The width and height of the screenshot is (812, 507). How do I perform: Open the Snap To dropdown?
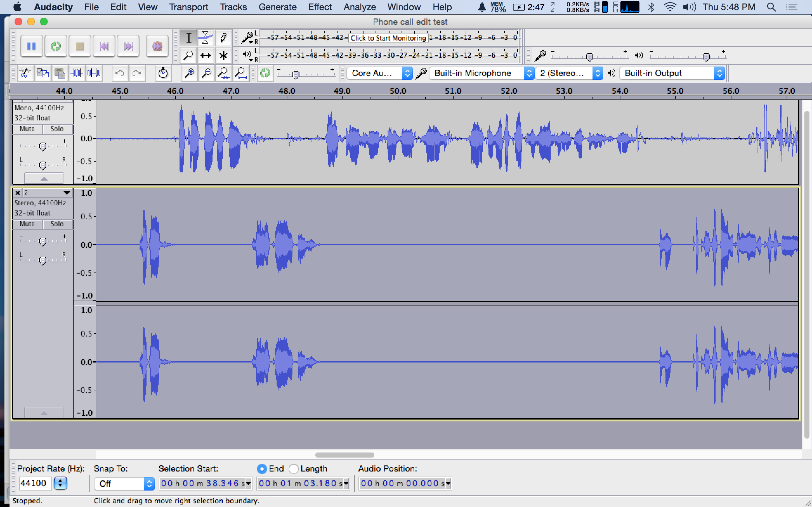(123, 484)
